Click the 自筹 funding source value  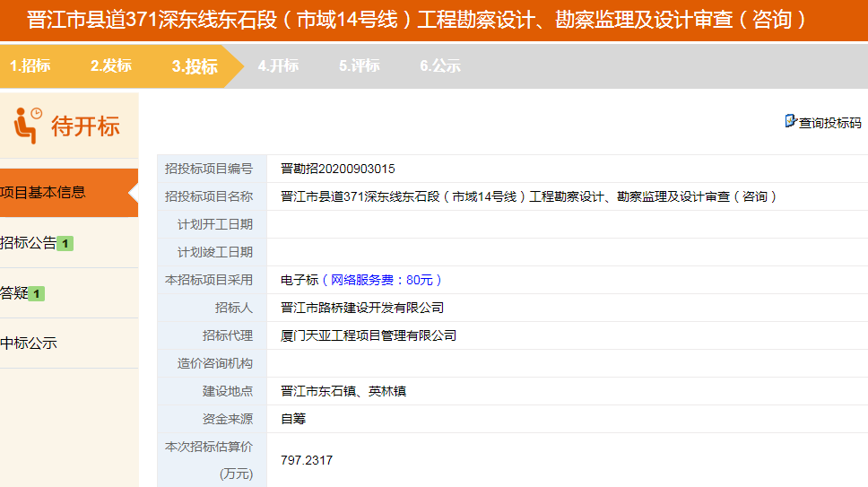(293, 419)
